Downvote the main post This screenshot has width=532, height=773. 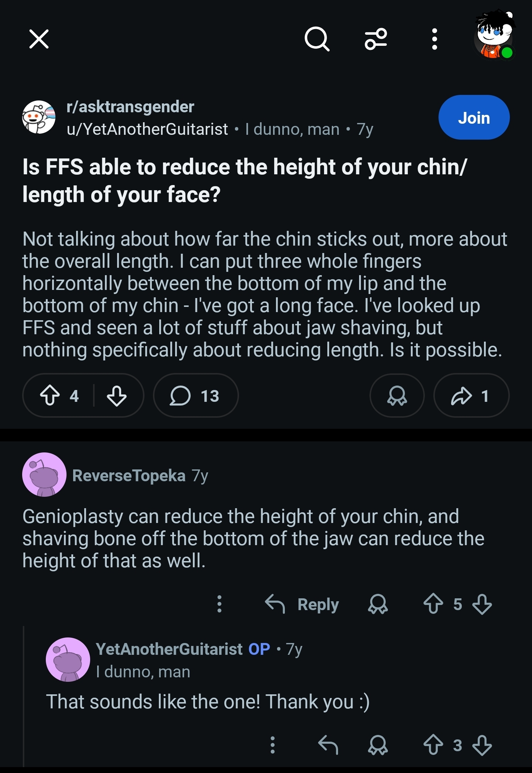117,396
